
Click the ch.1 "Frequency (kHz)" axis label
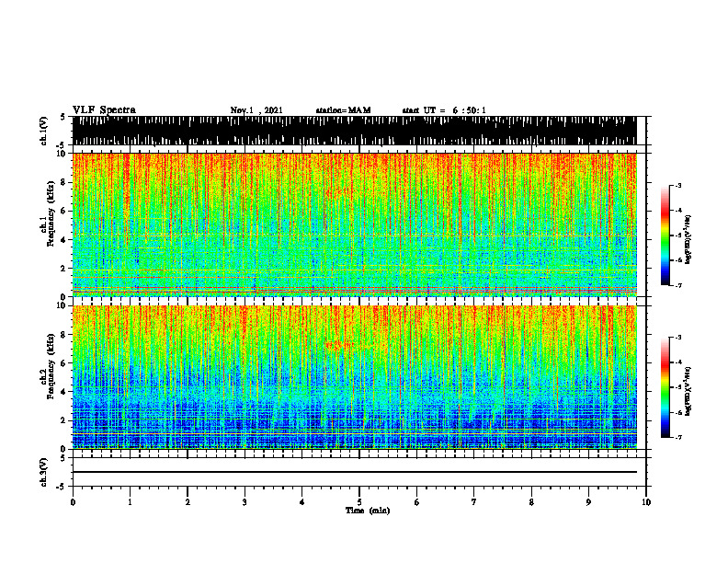point(51,213)
